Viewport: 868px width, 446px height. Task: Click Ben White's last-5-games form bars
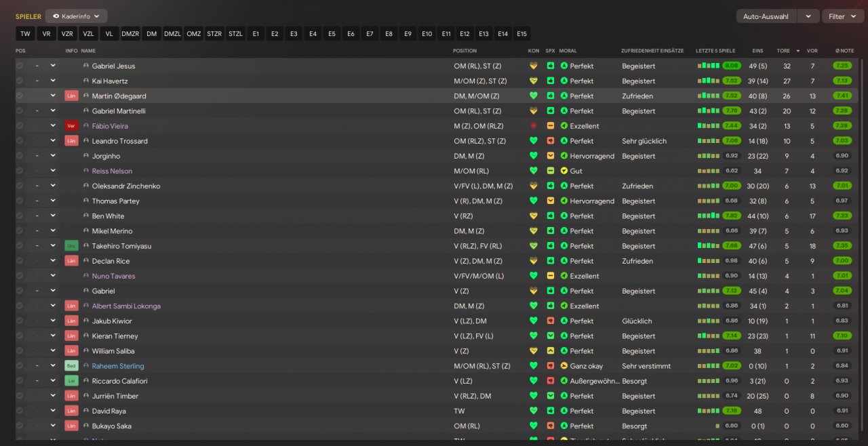pyautogui.click(x=709, y=216)
